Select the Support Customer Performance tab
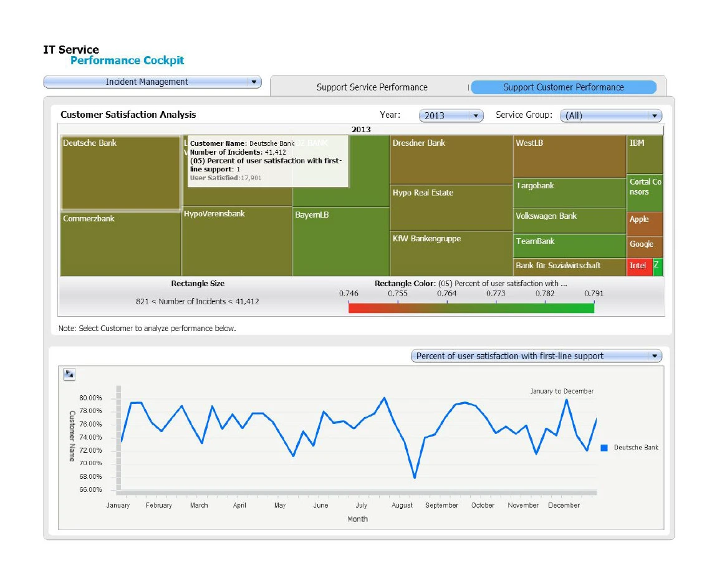The width and height of the screenshot is (717, 588). [564, 87]
